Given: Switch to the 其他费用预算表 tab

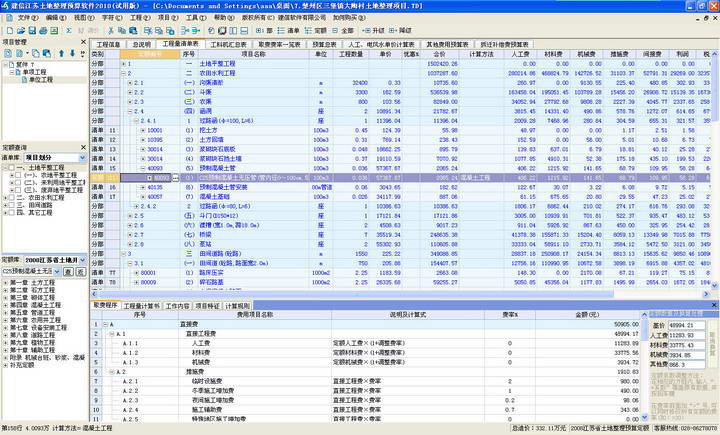Looking at the screenshot, I should pyautogui.click(x=447, y=45).
